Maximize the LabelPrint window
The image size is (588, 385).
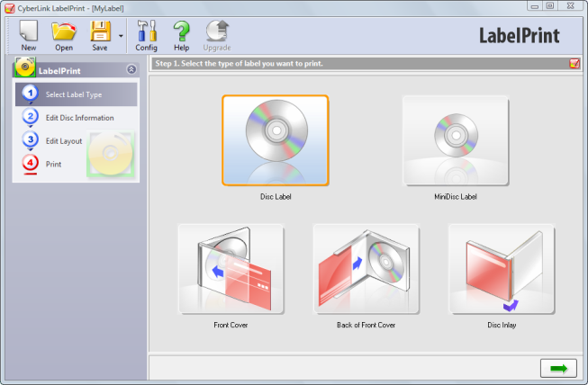(550, 6)
